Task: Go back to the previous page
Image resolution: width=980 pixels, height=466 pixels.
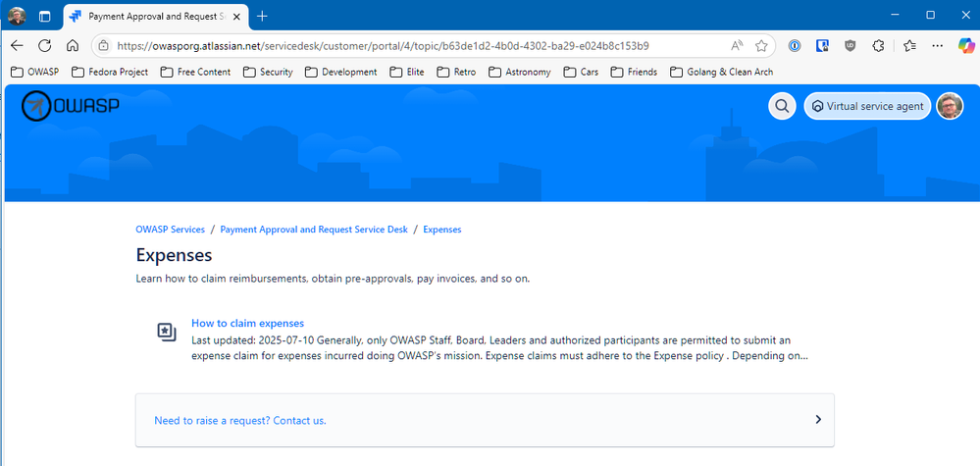Action: click(x=17, y=45)
